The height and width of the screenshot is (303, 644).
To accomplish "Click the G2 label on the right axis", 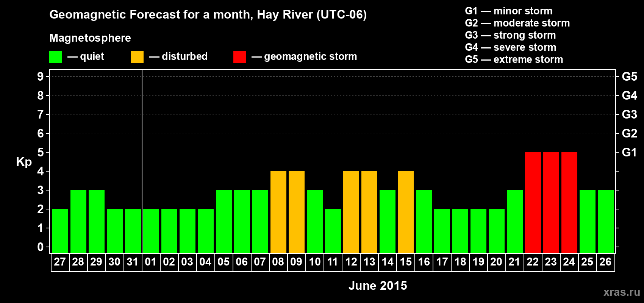I will click(630, 133).
